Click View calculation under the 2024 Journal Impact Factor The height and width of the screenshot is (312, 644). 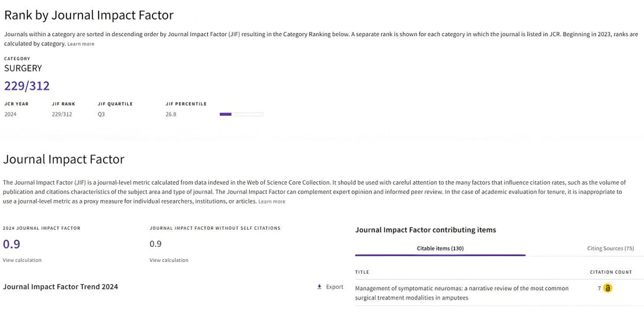click(x=22, y=260)
